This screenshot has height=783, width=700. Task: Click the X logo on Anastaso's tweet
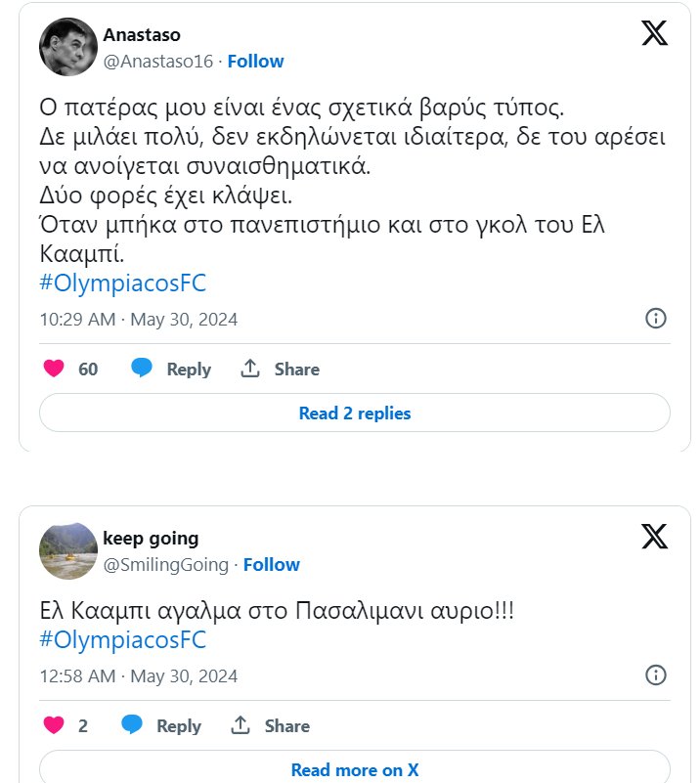tap(654, 32)
